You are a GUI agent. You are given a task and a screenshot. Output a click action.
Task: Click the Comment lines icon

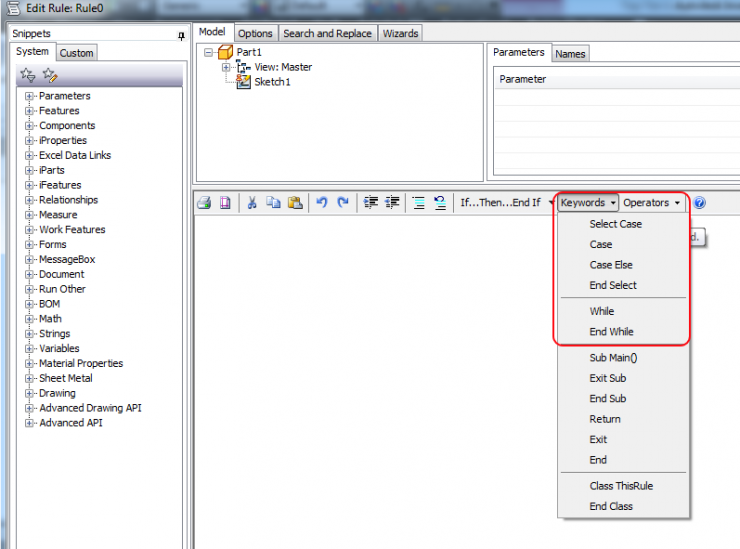coord(419,203)
